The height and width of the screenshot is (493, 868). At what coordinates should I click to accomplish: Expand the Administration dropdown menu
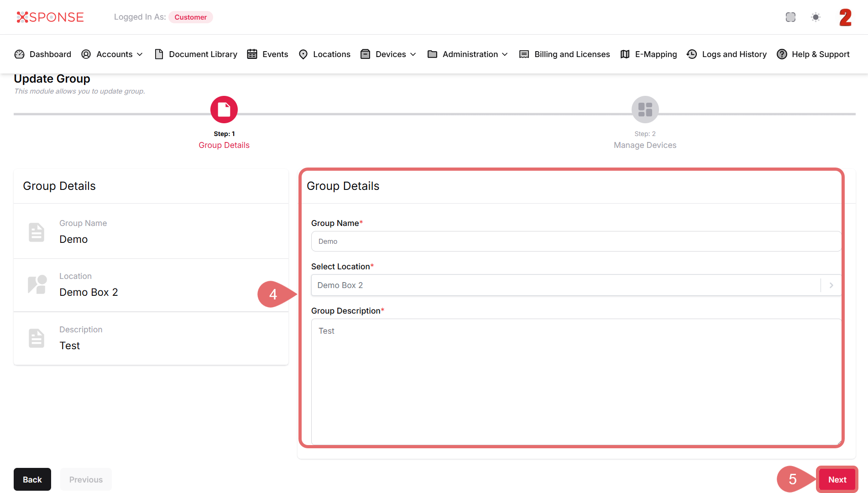(468, 54)
